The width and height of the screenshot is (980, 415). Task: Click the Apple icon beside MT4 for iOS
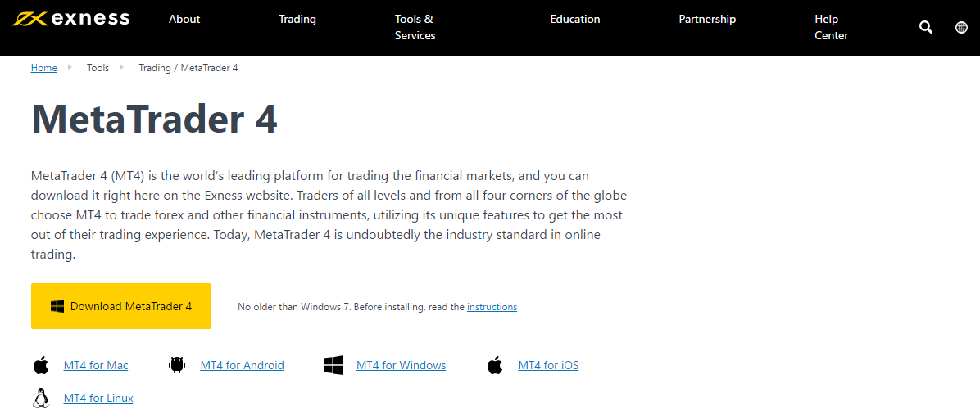point(494,365)
